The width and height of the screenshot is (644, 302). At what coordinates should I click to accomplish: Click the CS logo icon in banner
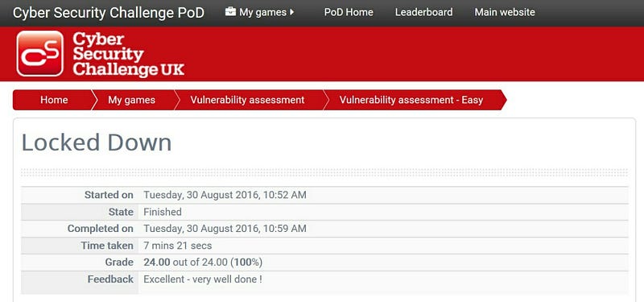point(40,53)
